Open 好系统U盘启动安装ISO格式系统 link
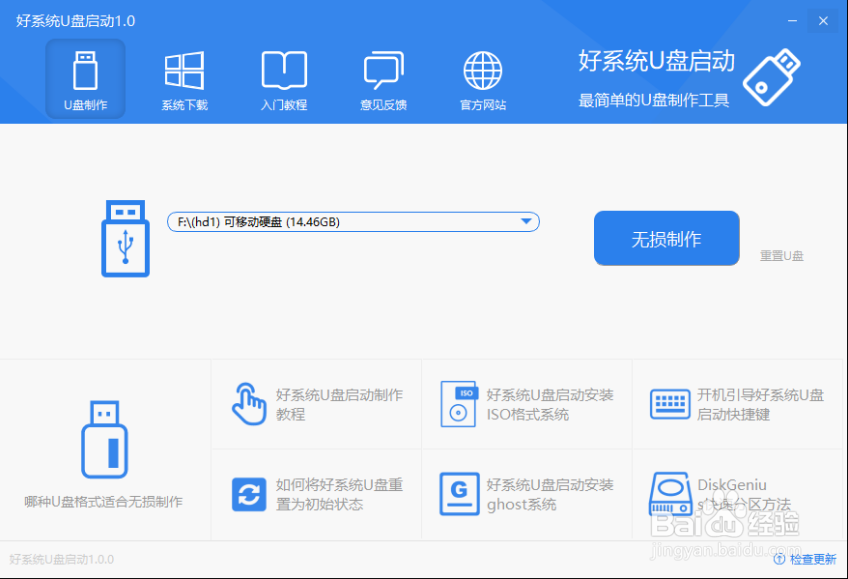The image size is (848, 579). coord(549,404)
